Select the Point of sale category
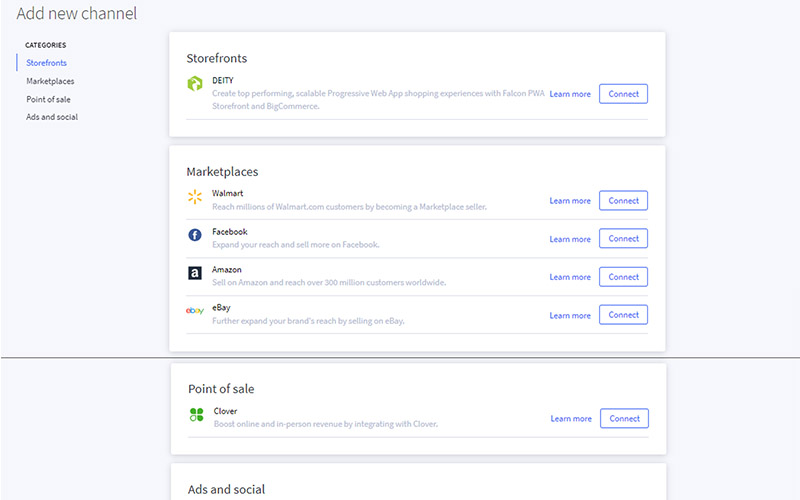The image size is (800, 500). coord(48,99)
